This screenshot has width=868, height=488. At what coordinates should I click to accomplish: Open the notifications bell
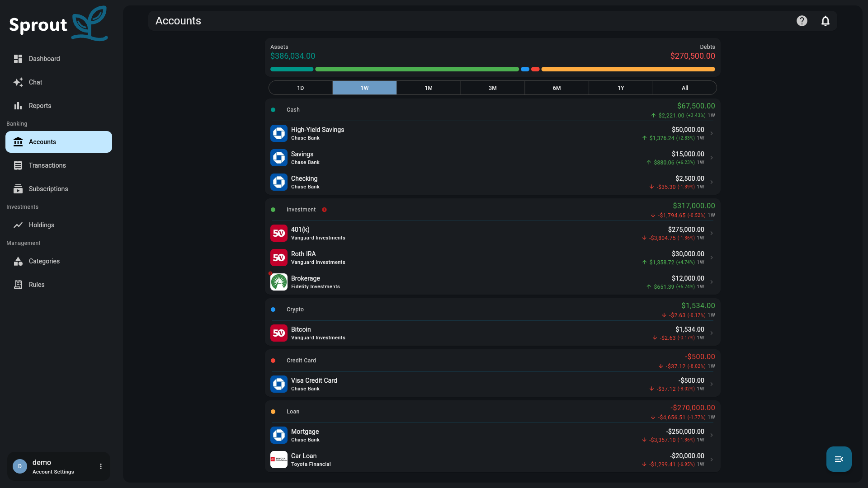coord(825,21)
